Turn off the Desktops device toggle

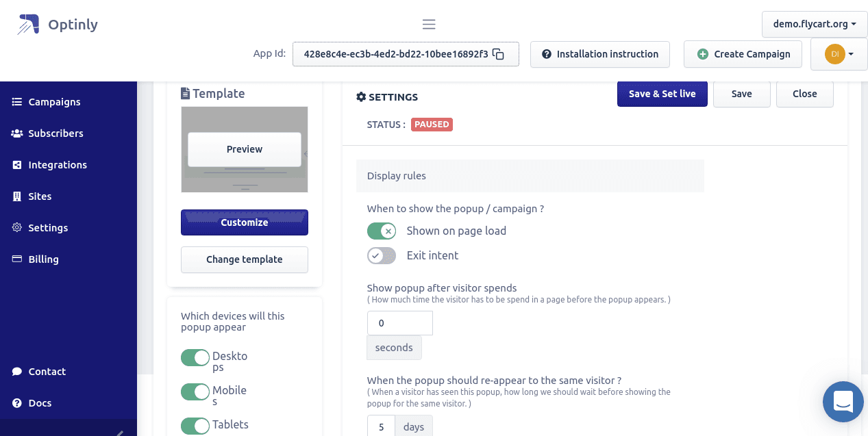[195, 358]
